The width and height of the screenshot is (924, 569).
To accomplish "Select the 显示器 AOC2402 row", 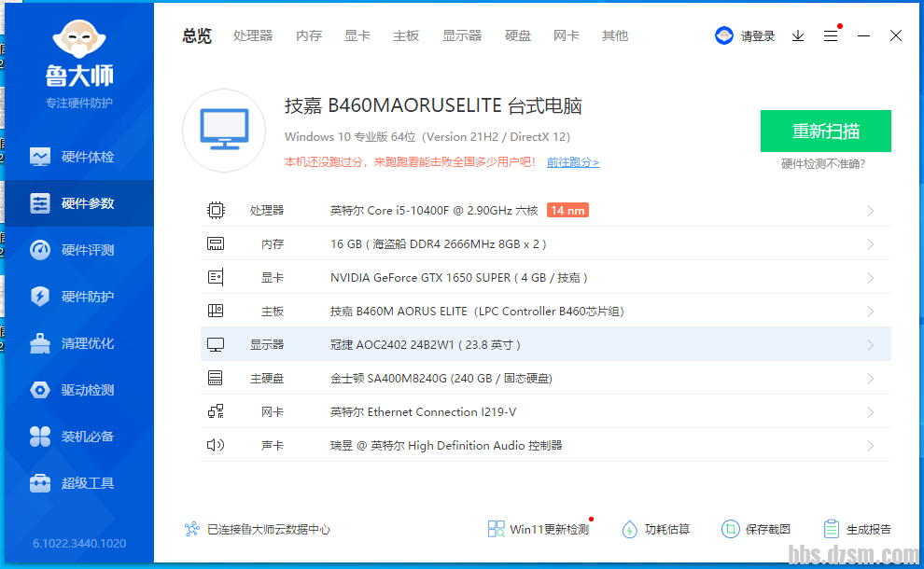I will click(x=546, y=345).
